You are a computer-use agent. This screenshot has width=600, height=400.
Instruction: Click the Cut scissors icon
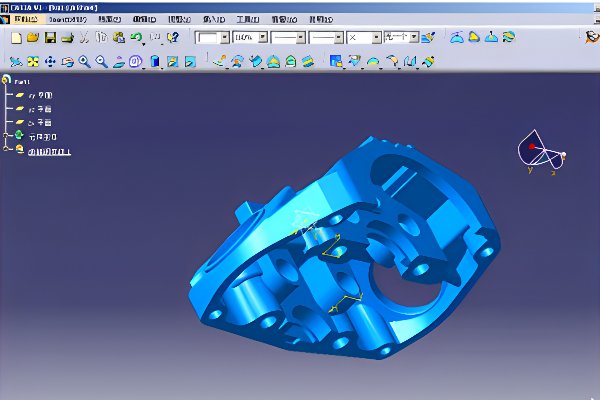pos(85,37)
